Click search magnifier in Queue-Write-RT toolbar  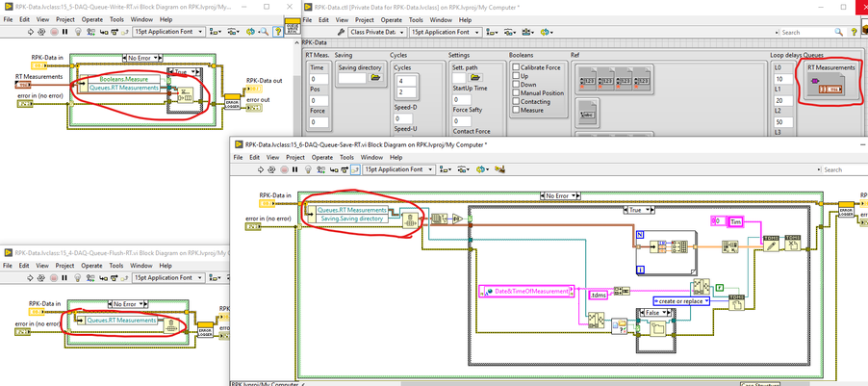tap(265, 32)
